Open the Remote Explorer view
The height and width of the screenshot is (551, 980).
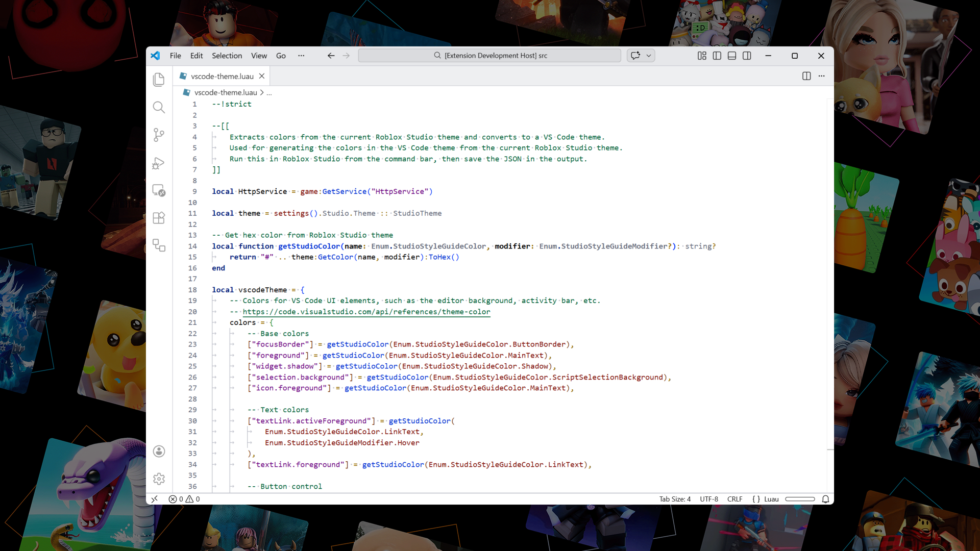pos(159,191)
